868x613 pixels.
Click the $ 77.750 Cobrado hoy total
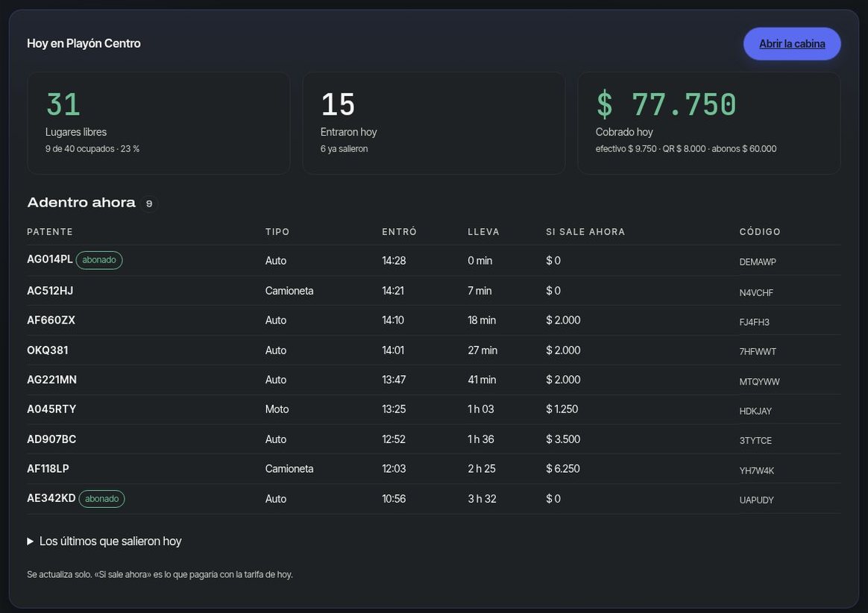666,104
